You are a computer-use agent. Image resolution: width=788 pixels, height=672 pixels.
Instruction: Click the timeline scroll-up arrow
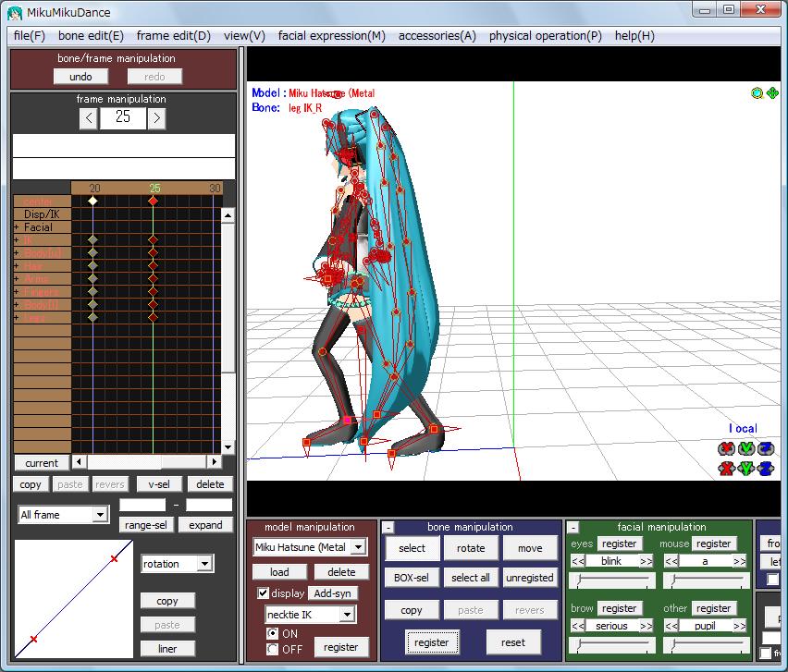228,215
